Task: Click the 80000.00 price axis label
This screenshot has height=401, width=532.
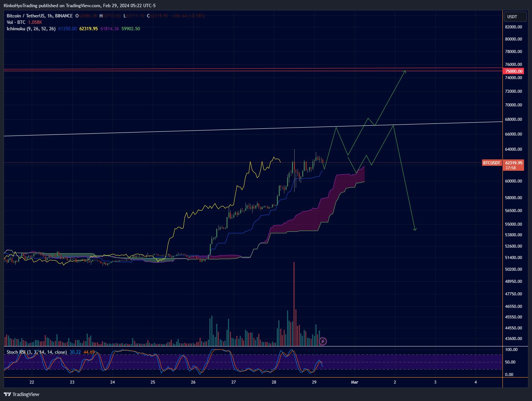Action: point(514,39)
